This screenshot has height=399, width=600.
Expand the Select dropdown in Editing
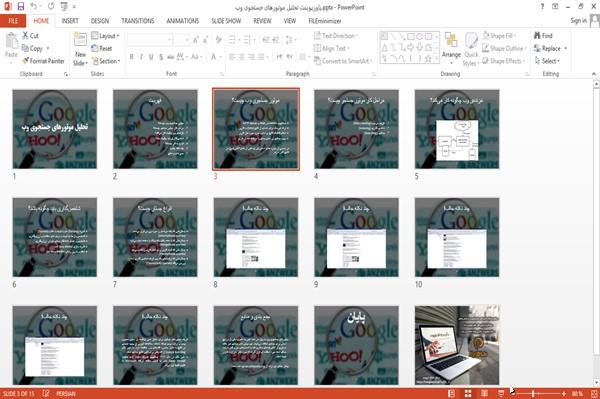(547, 61)
